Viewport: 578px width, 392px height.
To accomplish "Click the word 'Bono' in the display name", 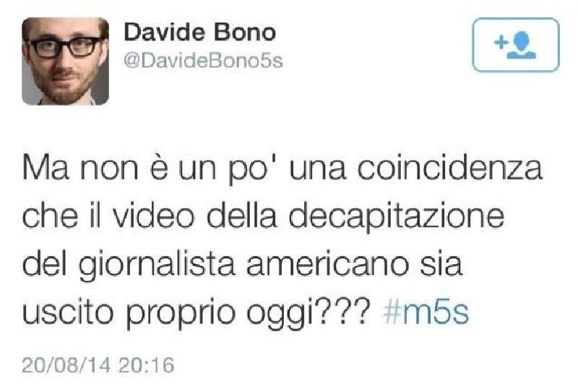I will pyautogui.click(x=245, y=32).
